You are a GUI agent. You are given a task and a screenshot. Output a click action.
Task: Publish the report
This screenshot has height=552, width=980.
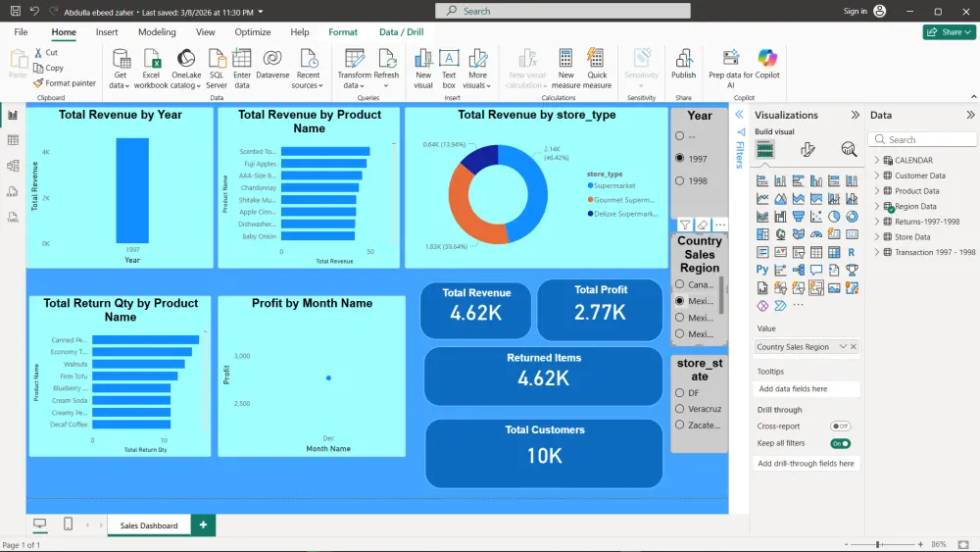coord(683,65)
